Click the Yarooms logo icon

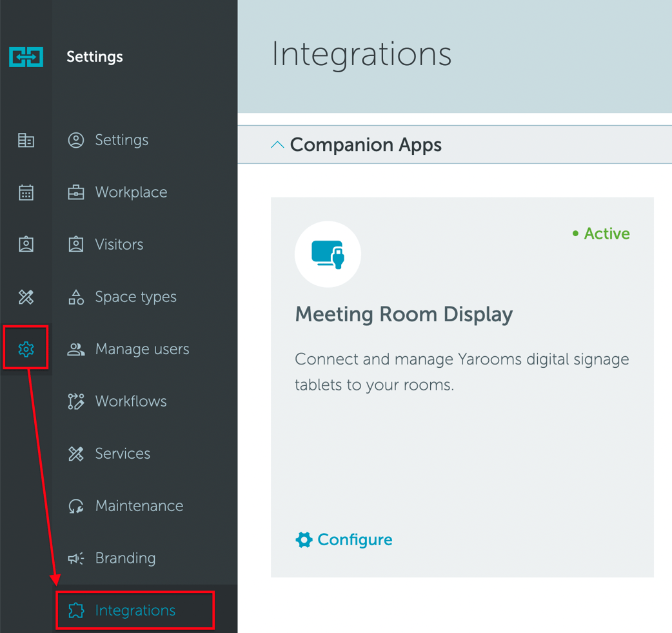click(26, 57)
